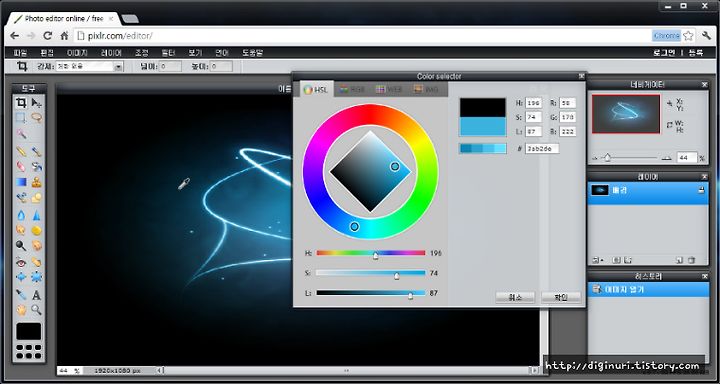Click the Navigator image thumbnail
The width and height of the screenshot is (720, 384).
[626, 114]
